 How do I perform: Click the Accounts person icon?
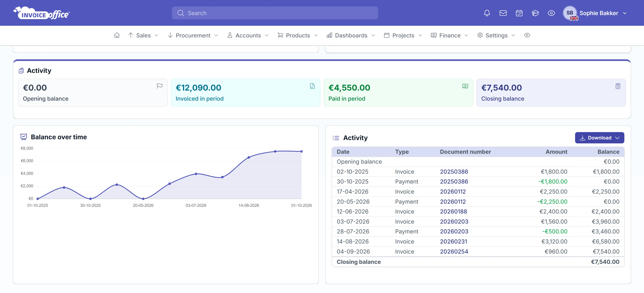click(230, 35)
